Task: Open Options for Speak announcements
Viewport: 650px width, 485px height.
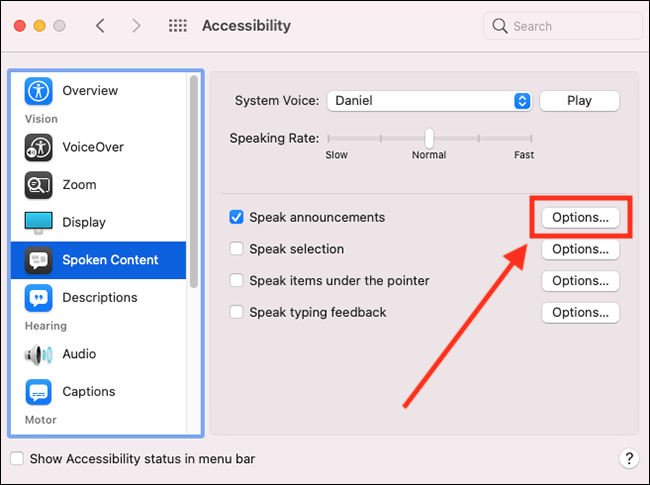Action: [x=580, y=217]
